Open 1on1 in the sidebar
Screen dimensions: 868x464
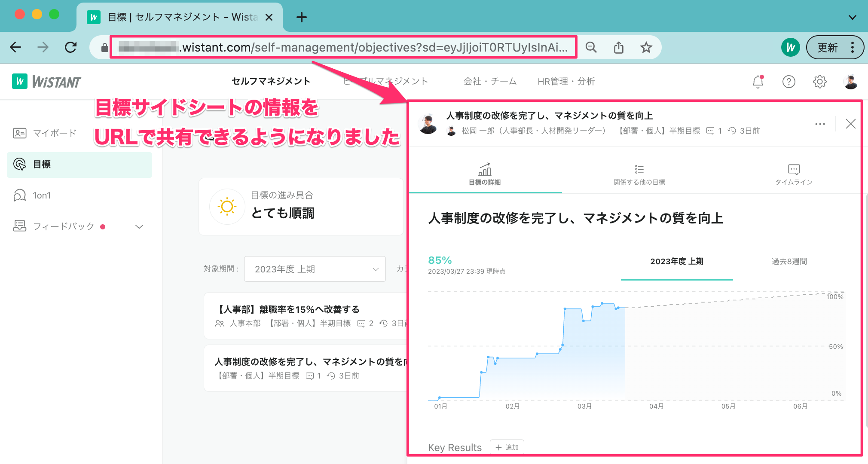pyautogui.click(x=42, y=195)
